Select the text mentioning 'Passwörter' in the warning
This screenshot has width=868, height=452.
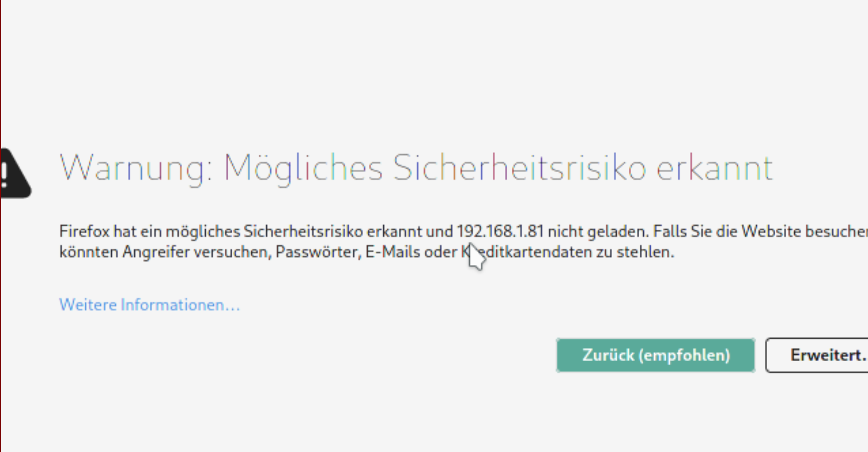pos(316,252)
